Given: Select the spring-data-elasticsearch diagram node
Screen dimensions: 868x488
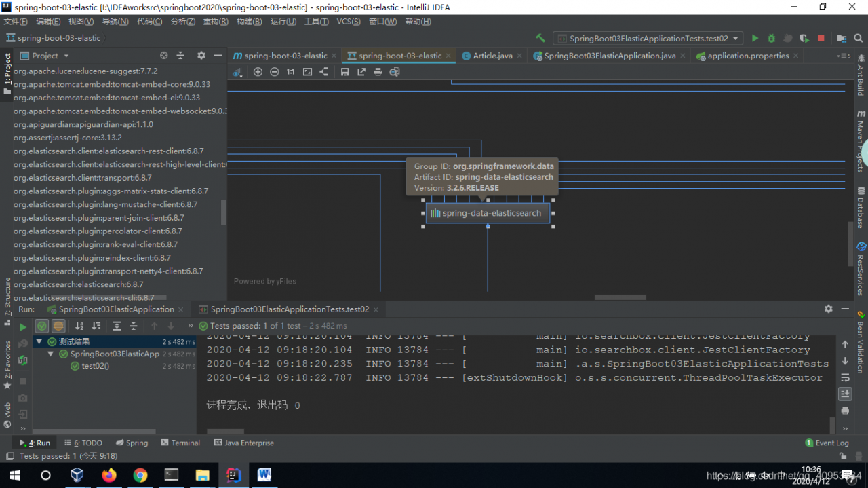Looking at the screenshot, I should [488, 213].
